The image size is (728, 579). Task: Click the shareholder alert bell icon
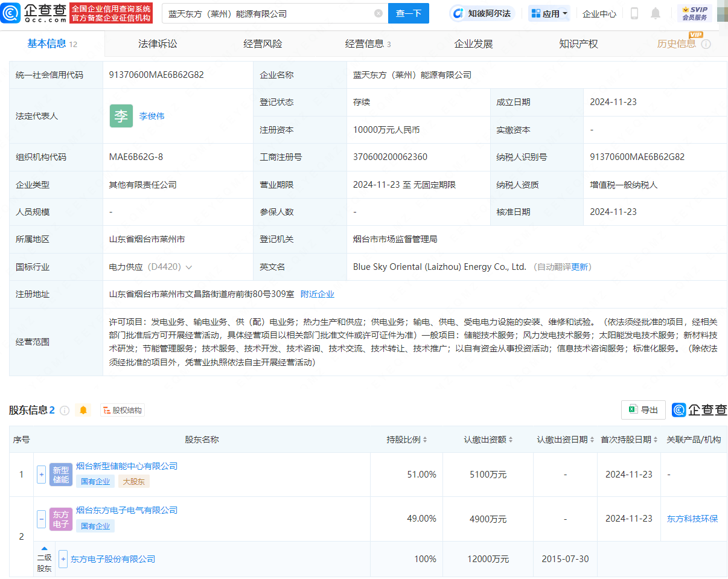point(83,411)
